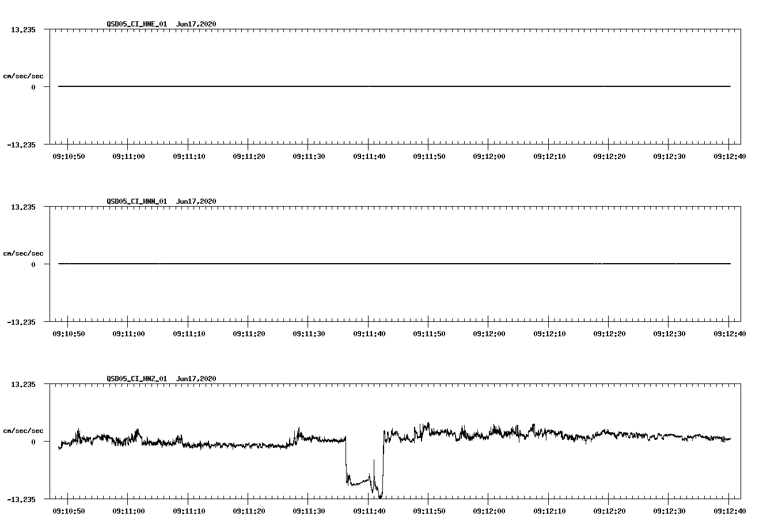Click the QSD05_CI_HNE_01 chart title
This screenshot has height=532, width=782.
point(137,24)
